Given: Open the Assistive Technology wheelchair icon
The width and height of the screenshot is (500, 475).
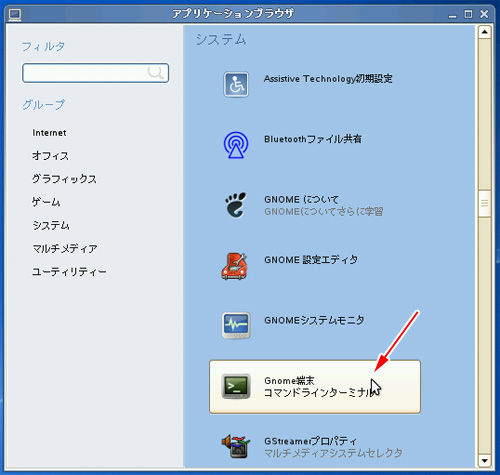Looking at the screenshot, I should point(236,84).
